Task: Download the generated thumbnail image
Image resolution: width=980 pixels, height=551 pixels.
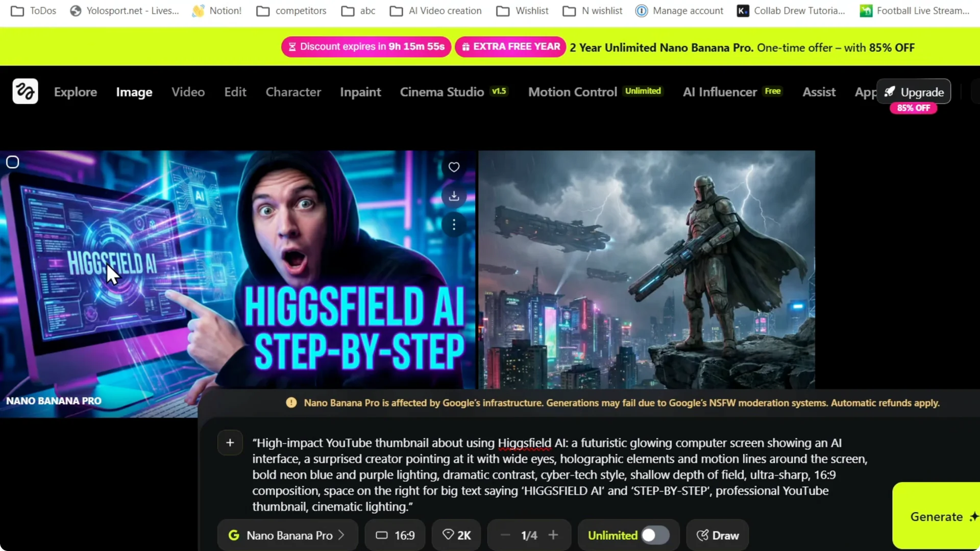Action: pos(453,196)
